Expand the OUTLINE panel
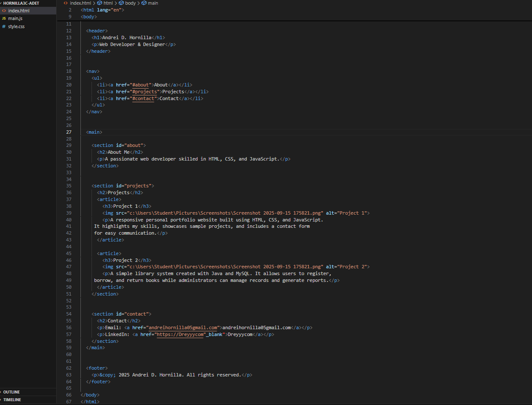This screenshot has width=532, height=405. (11, 392)
